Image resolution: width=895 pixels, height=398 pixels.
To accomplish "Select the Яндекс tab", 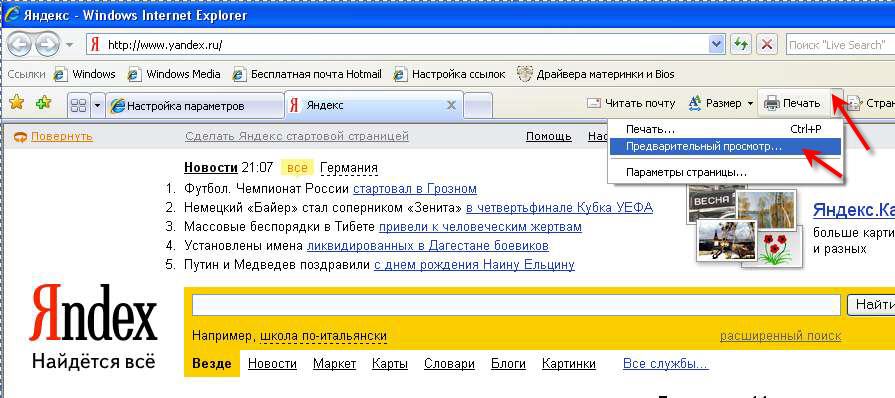I will (x=365, y=106).
